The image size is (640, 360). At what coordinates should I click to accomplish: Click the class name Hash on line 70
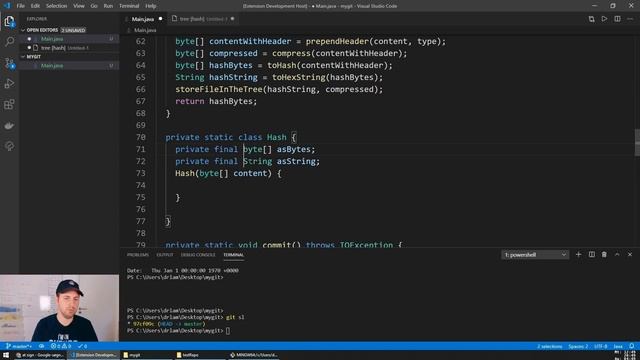(x=277, y=137)
